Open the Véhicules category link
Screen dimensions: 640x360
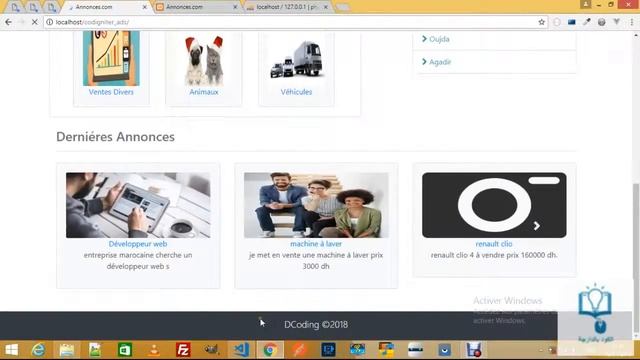pyautogui.click(x=296, y=92)
